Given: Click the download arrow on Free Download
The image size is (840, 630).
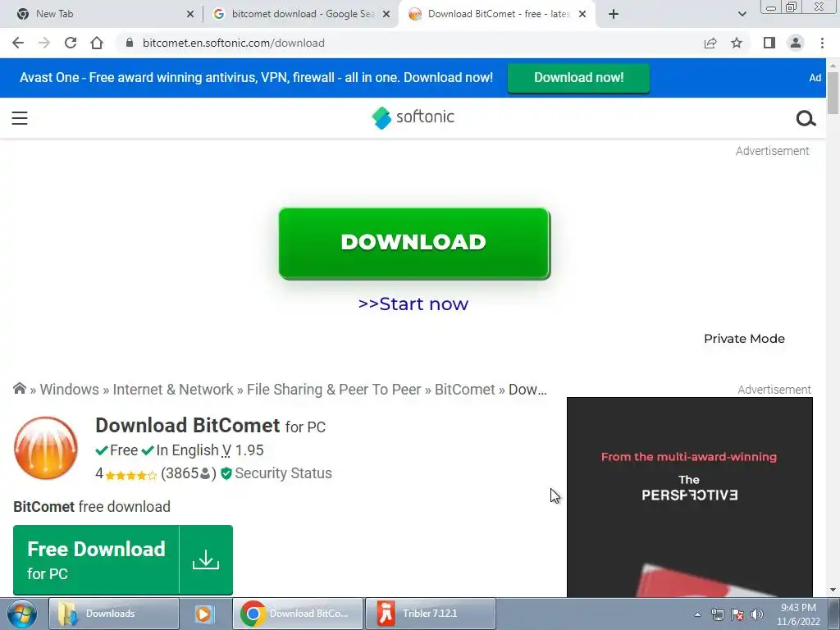Looking at the screenshot, I should pyautogui.click(x=206, y=559).
